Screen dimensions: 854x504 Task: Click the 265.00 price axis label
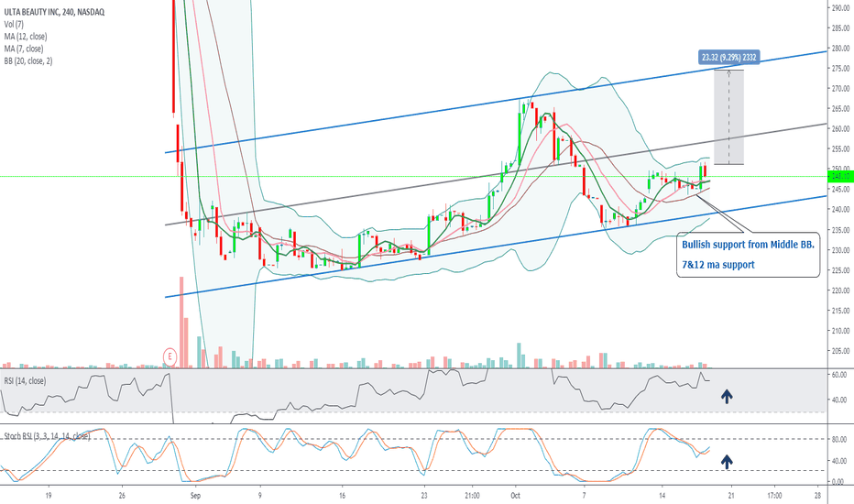[840, 108]
